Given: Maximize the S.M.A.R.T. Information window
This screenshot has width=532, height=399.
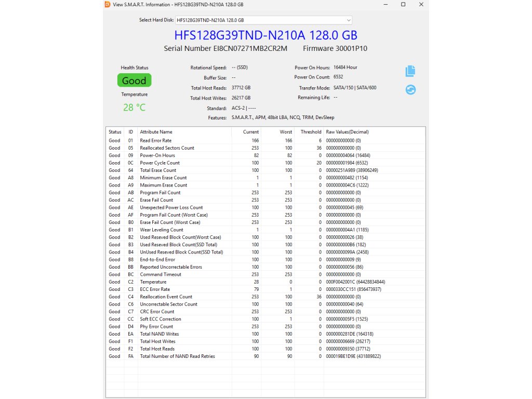Looking at the screenshot, I should pyautogui.click(x=403, y=5).
